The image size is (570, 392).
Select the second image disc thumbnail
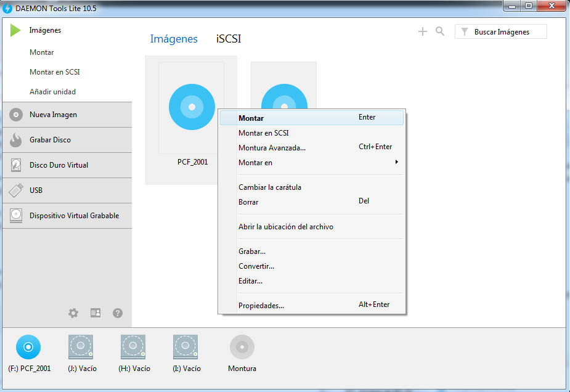tap(284, 85)
